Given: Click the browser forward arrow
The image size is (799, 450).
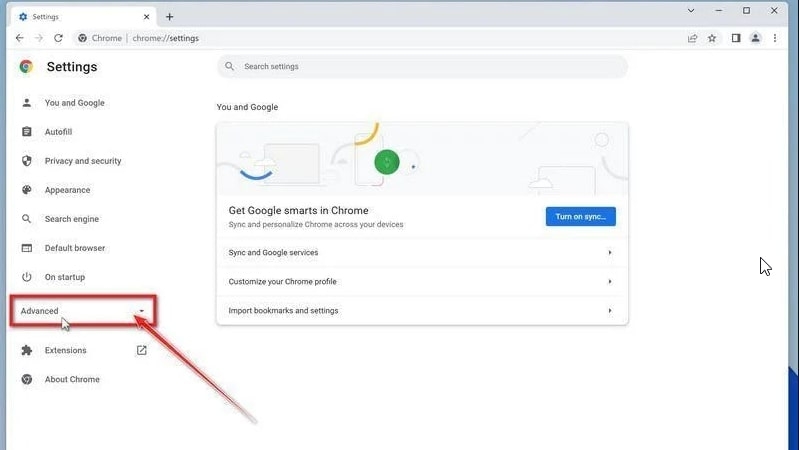Looking at the screenshot, I should tap(39, 38).
